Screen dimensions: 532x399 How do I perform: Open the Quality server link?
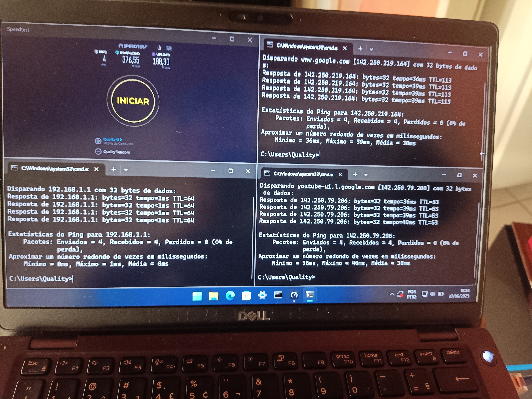113,139
